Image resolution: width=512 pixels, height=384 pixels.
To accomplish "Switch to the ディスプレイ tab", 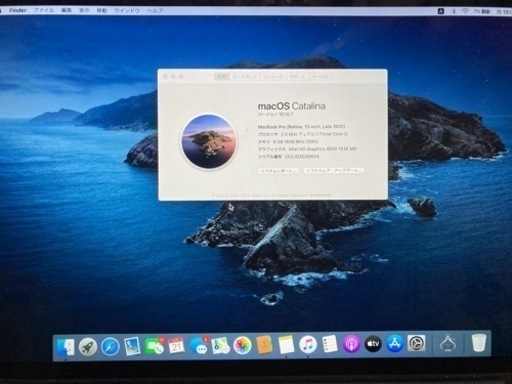I will [x=245, y=77].
